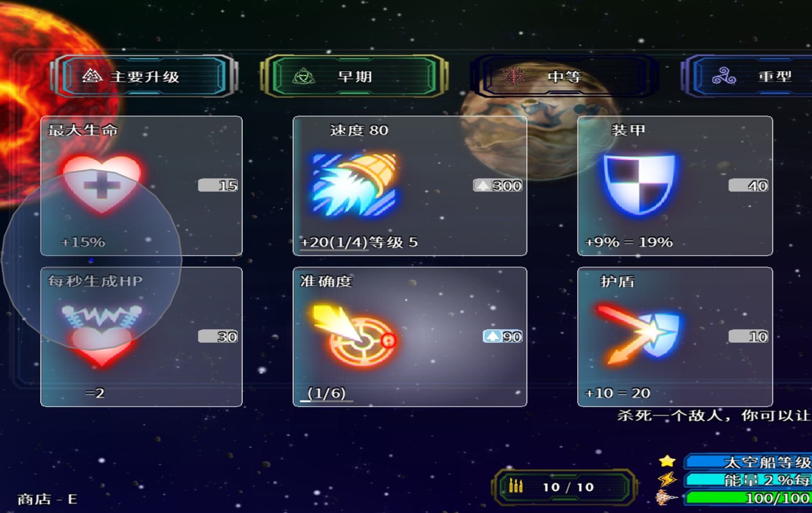
Task: Click the armor shield icon
Action: pyautogui.click(x=639, y=185)
